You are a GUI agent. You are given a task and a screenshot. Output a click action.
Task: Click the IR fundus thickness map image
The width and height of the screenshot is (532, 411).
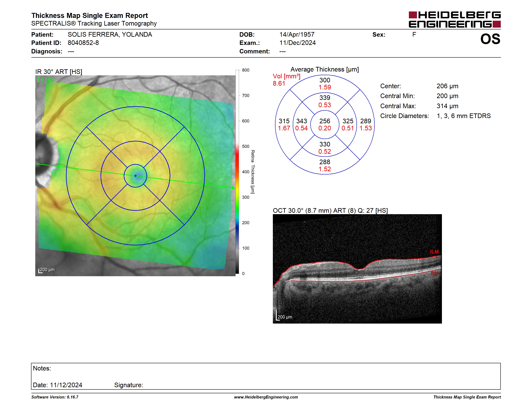coord(135,175)
